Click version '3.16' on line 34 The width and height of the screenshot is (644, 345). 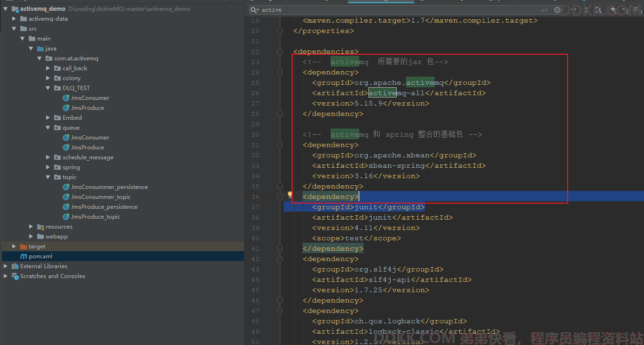[x=364, y=176]
